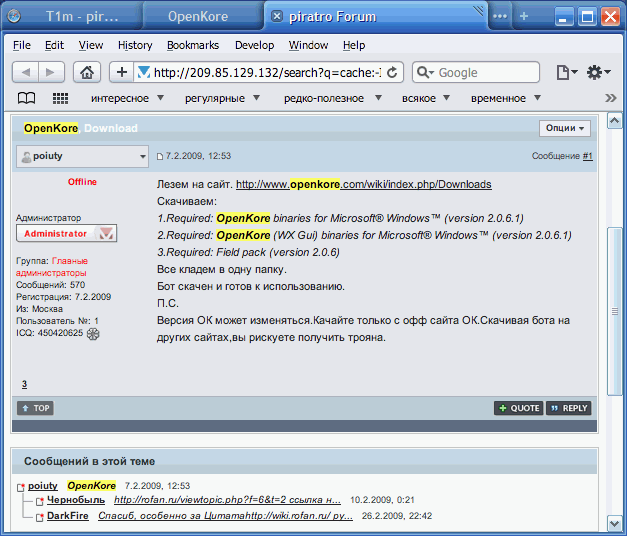Viewport: 627px width, 536px height.
Task: Click the scrollbar up arrow
Action: click(614, 120)
